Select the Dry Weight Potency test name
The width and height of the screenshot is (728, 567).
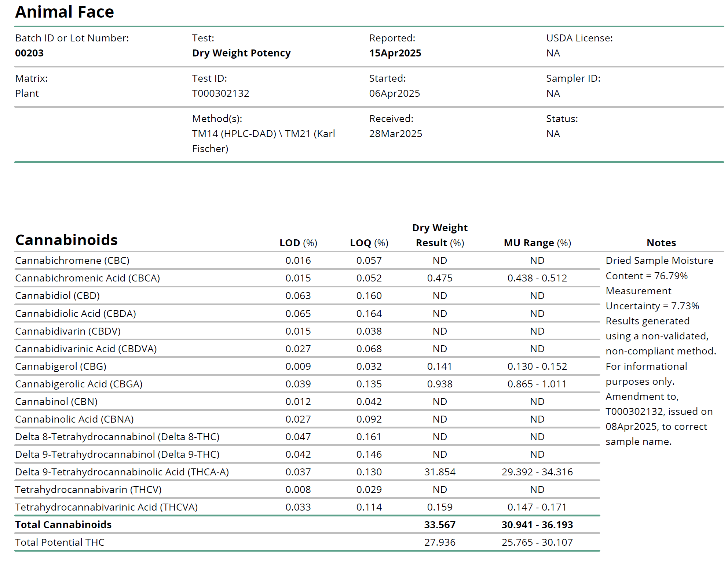coord(241,53)
